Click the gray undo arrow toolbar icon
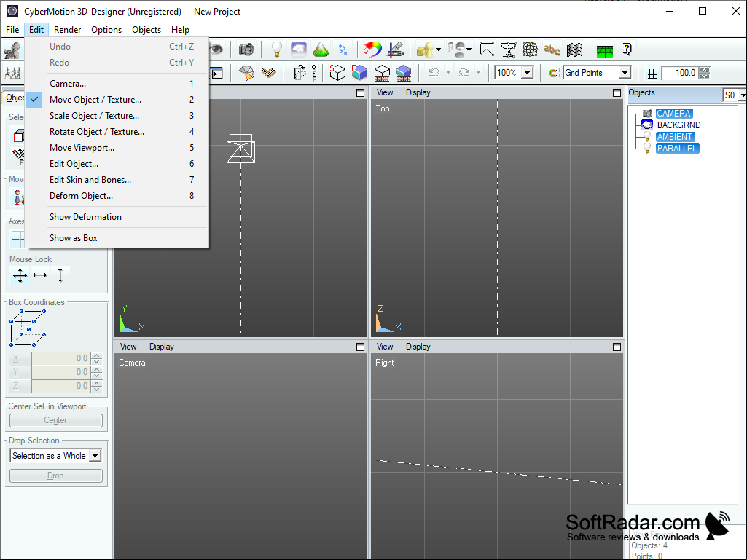This screenshot has width=747, height=560. (x=434, y=72)
